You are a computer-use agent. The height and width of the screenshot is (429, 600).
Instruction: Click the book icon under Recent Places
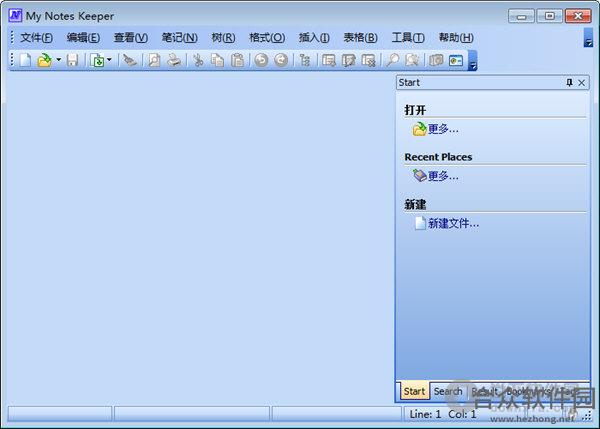[419, 176]
